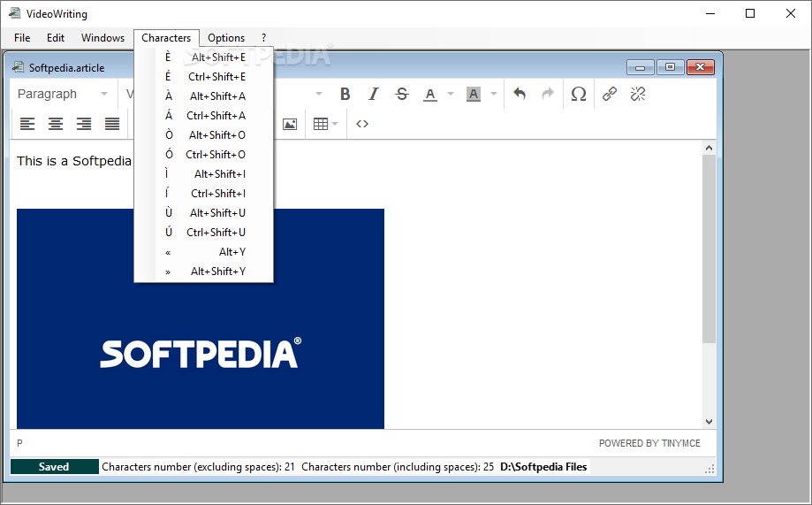Viewport: 812px width, 505px height.
Task: Insert » with Alt+Shift+Y entry
Action: tap(204, 272)
